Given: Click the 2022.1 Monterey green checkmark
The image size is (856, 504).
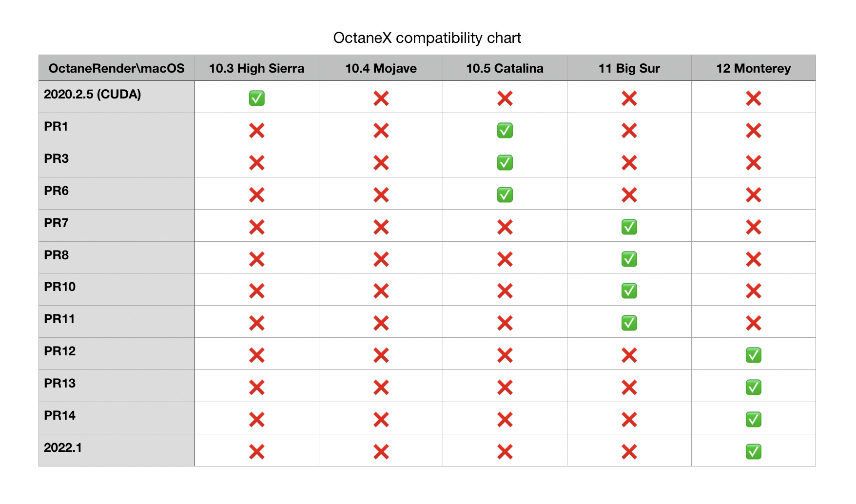Looking at the screenshot, I should pos(753,452).
